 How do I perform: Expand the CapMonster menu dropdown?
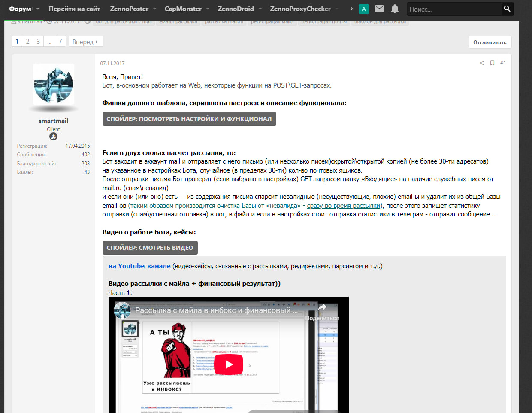[208, 9]
